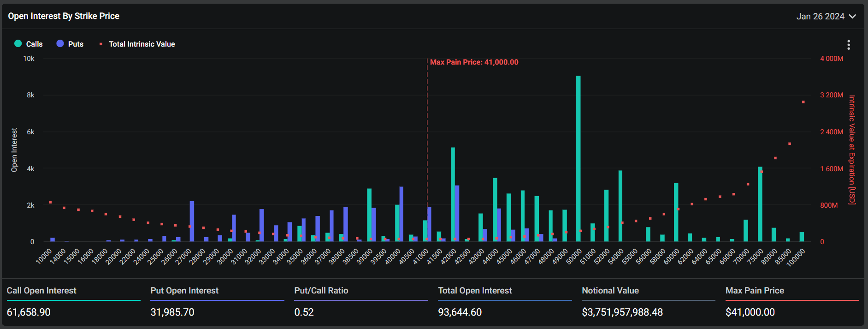Expand the Jan 26 2024 expiry date dropdown
This screenshot has width=868, height=329.
click(x=821, y=17)
